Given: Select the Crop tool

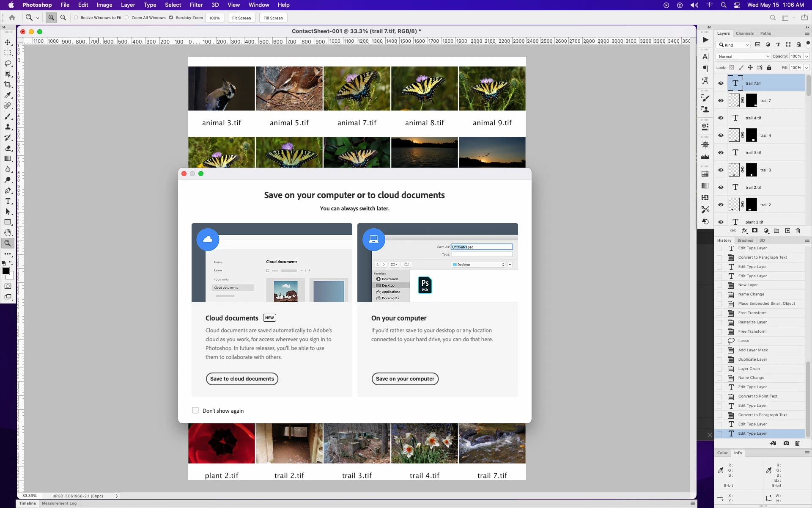Looking at the screenshot, I should tap(8, 85).
